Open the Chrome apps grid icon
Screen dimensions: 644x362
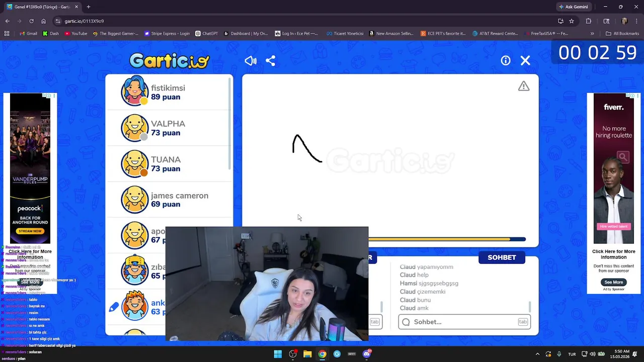tap(7, 34)
